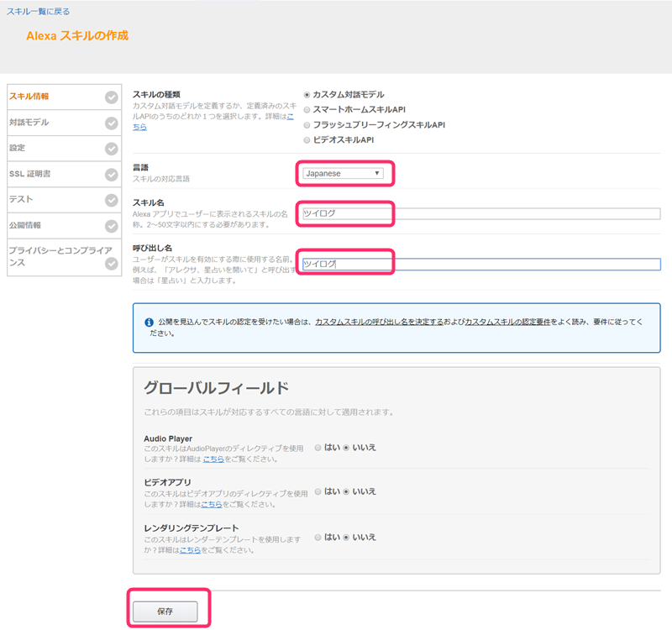This screenshot has width=672, height=630.
Task: Choose はい for Audio Player
Action: [318, 448]
